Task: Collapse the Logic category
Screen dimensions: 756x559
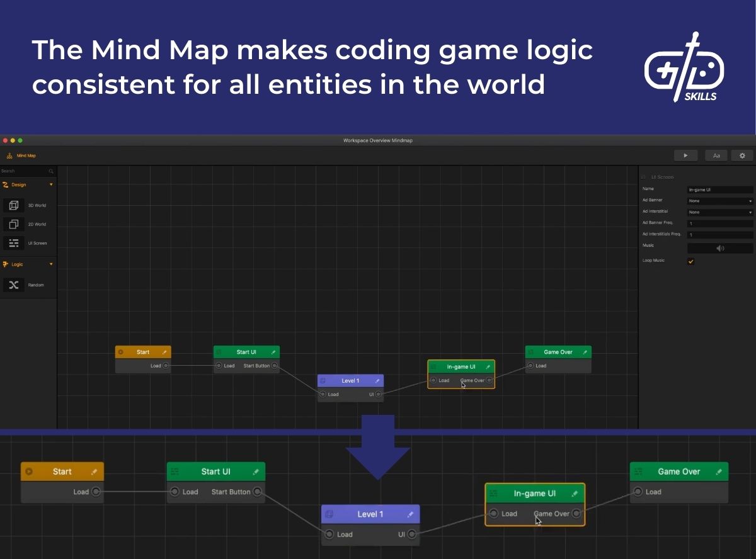Action: click(50, 264)
